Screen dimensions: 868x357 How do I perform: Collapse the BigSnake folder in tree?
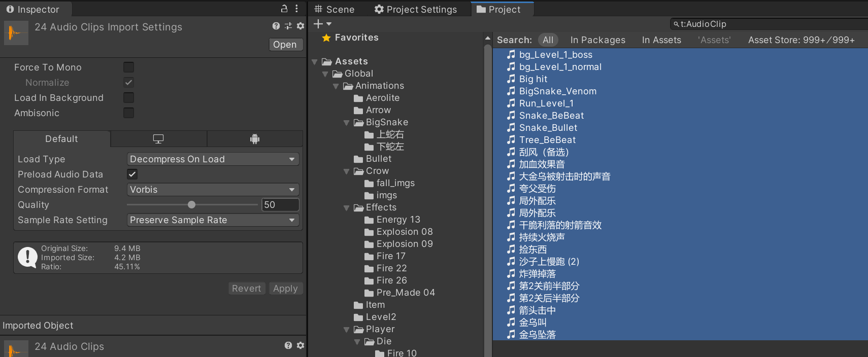[347, 123]
